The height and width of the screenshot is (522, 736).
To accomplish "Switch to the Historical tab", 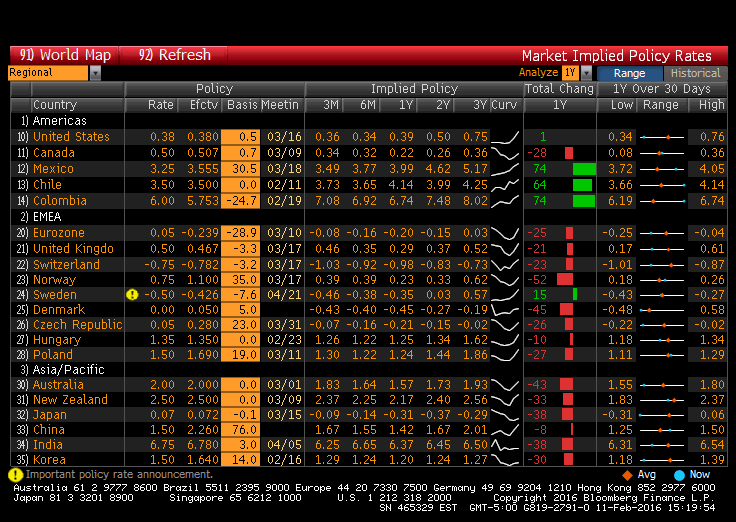I will 695,73.
